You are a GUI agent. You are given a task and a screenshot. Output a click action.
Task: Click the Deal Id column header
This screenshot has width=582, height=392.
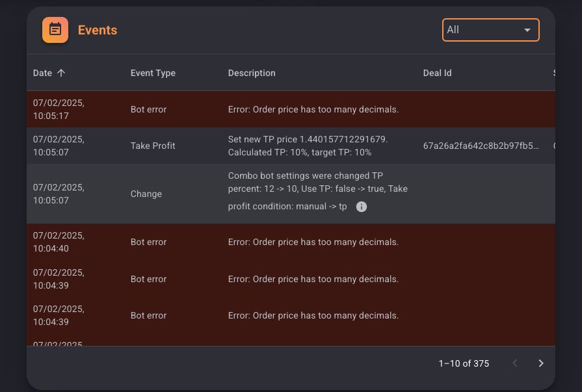pyautogui.click(x=437, y=73)
